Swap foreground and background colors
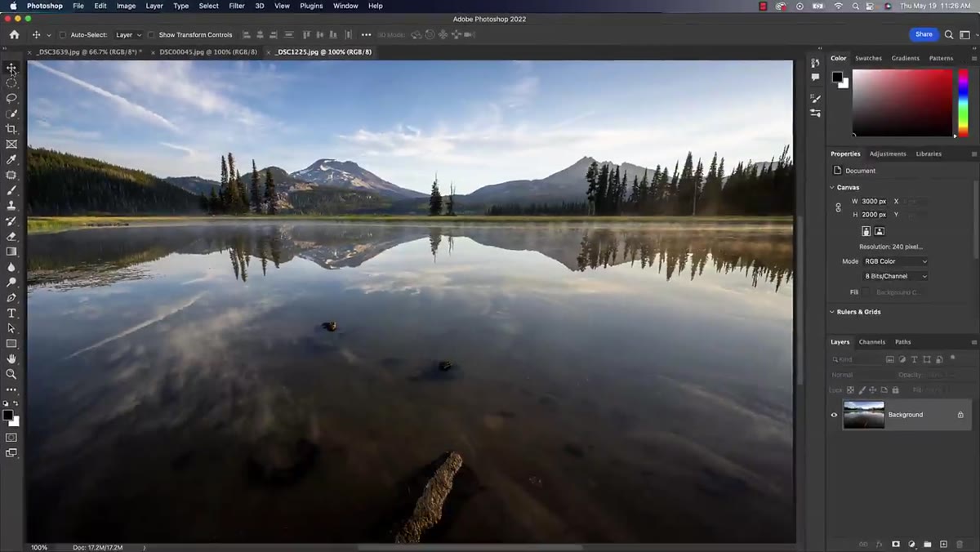 pos(17,403)
